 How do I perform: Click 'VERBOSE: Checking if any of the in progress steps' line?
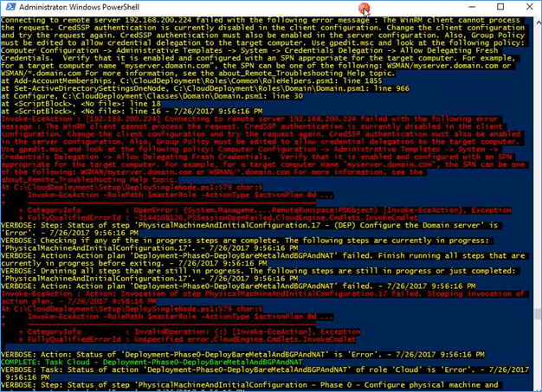tap(245, 241)
